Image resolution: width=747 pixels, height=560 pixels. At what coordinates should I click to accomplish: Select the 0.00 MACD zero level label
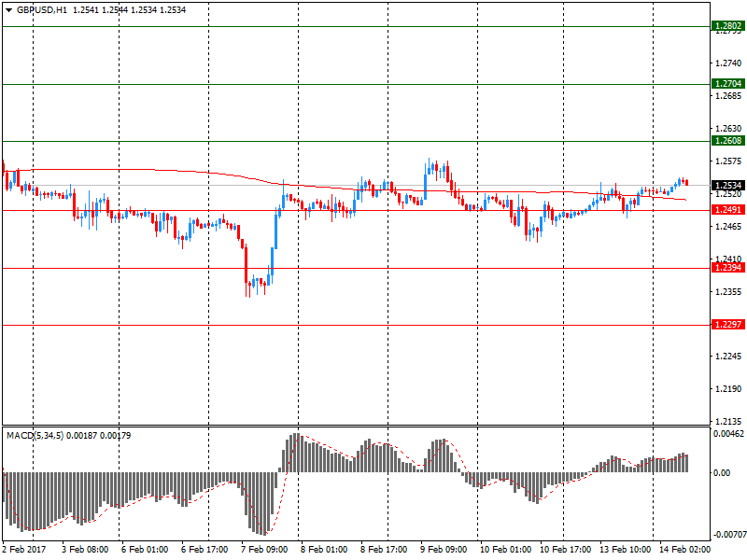click(x=722, y=473)
